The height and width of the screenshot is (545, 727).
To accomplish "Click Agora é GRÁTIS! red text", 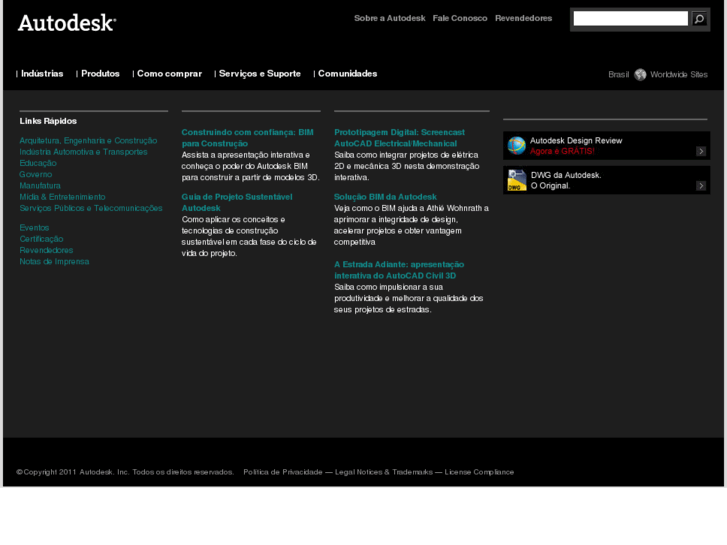I will click(562, 151).
